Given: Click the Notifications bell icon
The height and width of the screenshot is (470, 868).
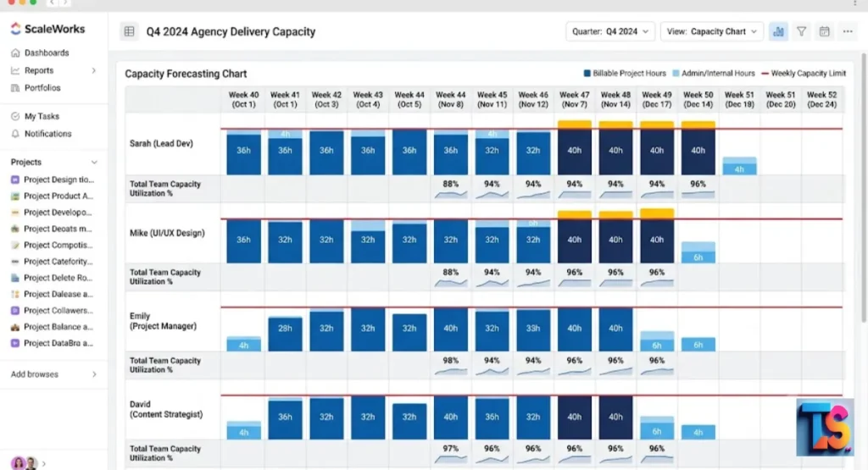Looking at the screenshot, I should pyautogui.click(x=15, y=134).
